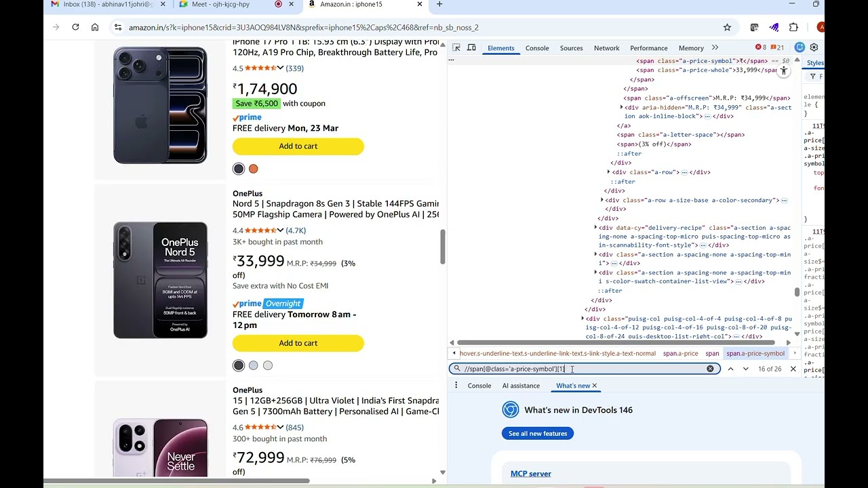Click the purple extension icon in browser toolbar
This screenshot has width=868, height=488.
[774, 27]
